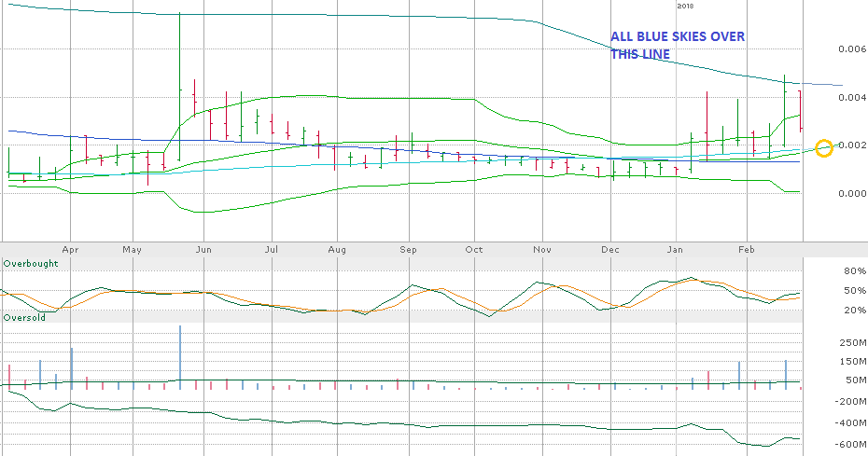Click the tallest blue volume bar near June

pyautogui.click(x=179, y=354)
